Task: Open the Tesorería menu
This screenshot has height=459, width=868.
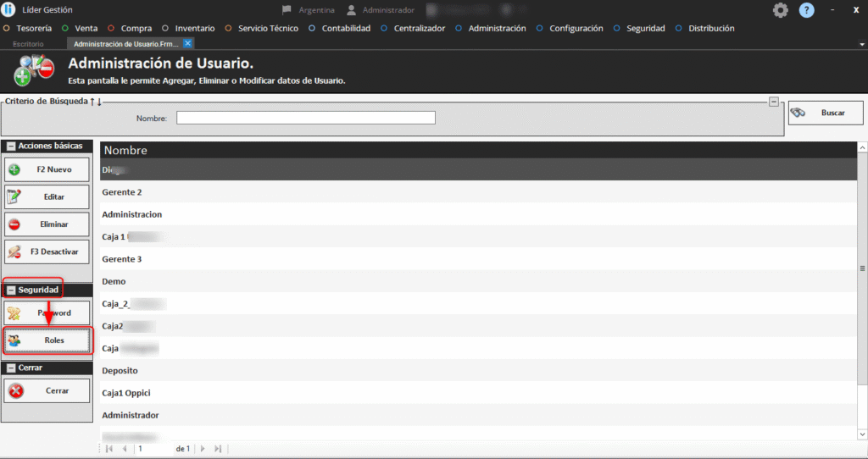Action: coord(33,28)
